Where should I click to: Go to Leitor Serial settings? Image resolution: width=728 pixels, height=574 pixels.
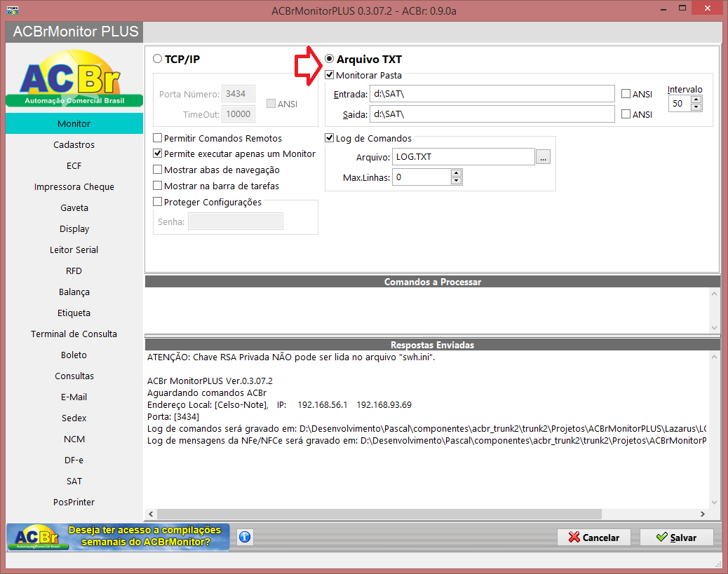(x=74, y=250)
